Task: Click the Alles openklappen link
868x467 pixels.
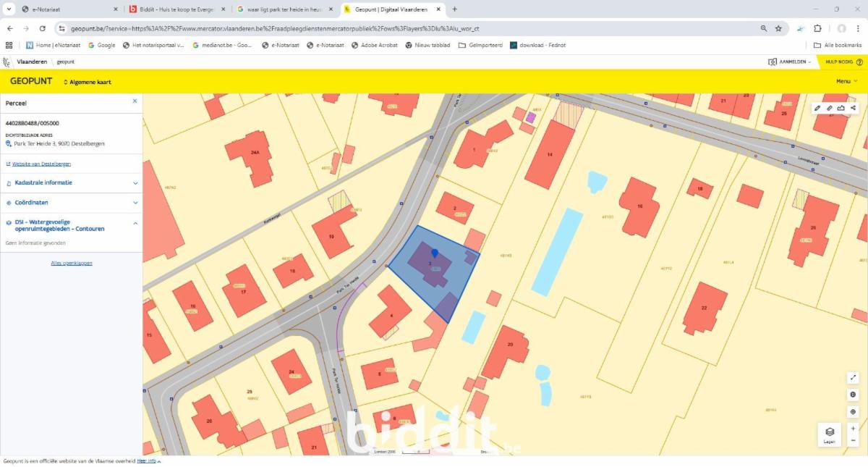Action: pyautogui.click(x=72, y=264)
